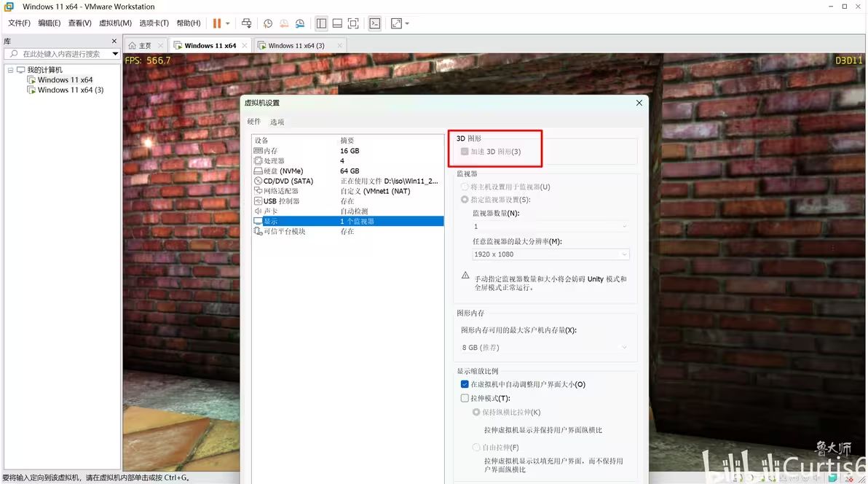
Task: Select the USB 控制器 device row
Action: [x=347, y=201]
